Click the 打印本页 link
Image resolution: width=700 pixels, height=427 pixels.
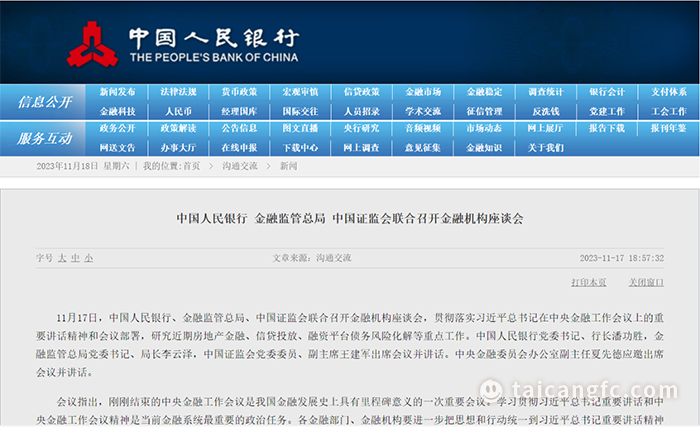589,282
